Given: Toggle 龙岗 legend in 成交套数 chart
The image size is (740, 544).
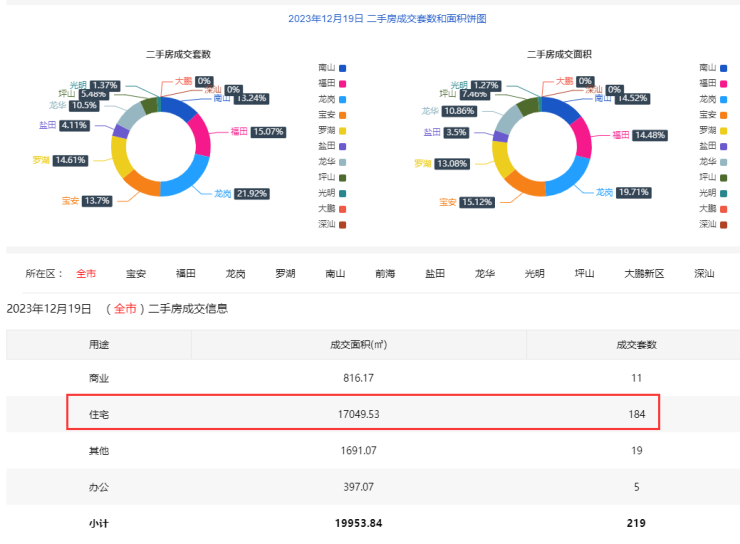Looking at the screenshot, I should tap(331, 99).
